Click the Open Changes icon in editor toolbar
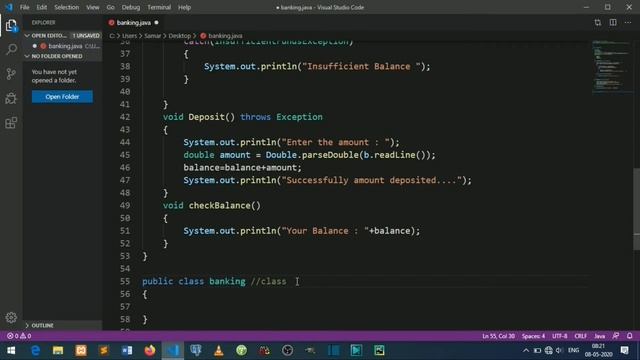640x360 pixels. pos(598,22)
